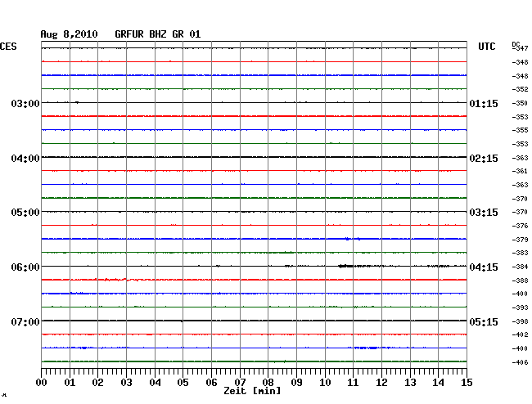Image resolution: width=532 pixels, height=404 pixels.
Task: Click the "01:15" UTC time label
Action: point(484,103)
